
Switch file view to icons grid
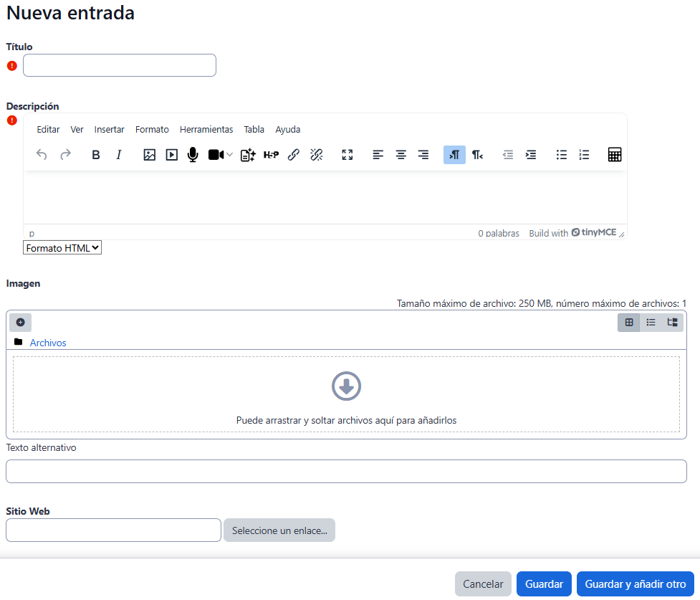coord(629,323)
